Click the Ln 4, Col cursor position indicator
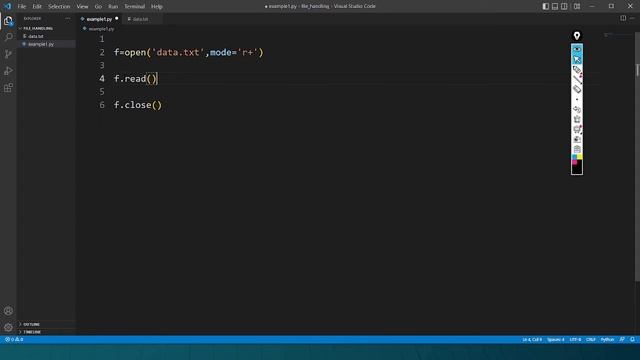Screen dimensions: 640x360 click(532, 340)
